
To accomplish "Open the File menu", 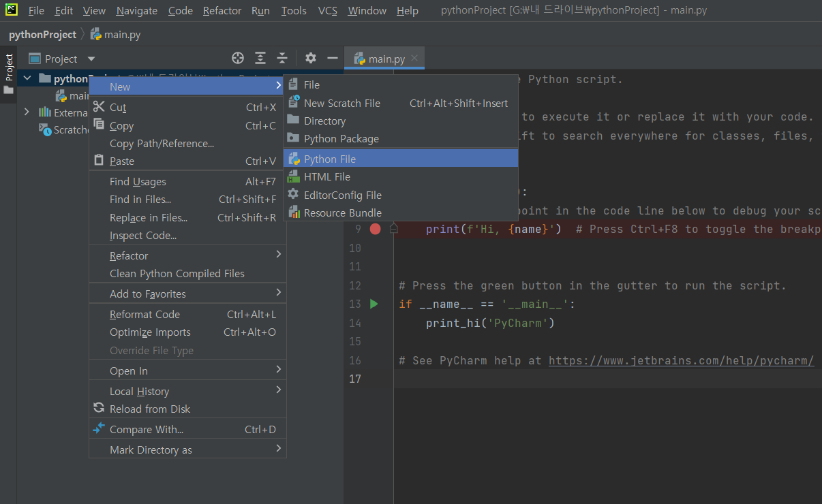I will (x=36, y=11).
